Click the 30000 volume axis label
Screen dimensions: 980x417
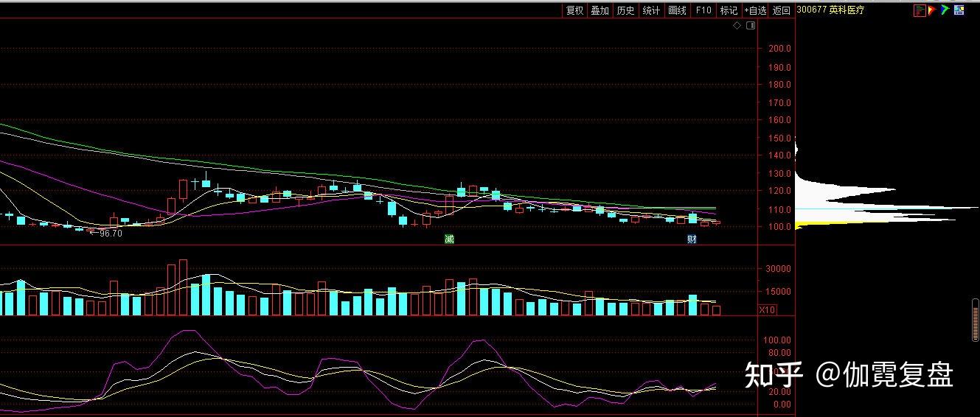click(x=779, y=269)
